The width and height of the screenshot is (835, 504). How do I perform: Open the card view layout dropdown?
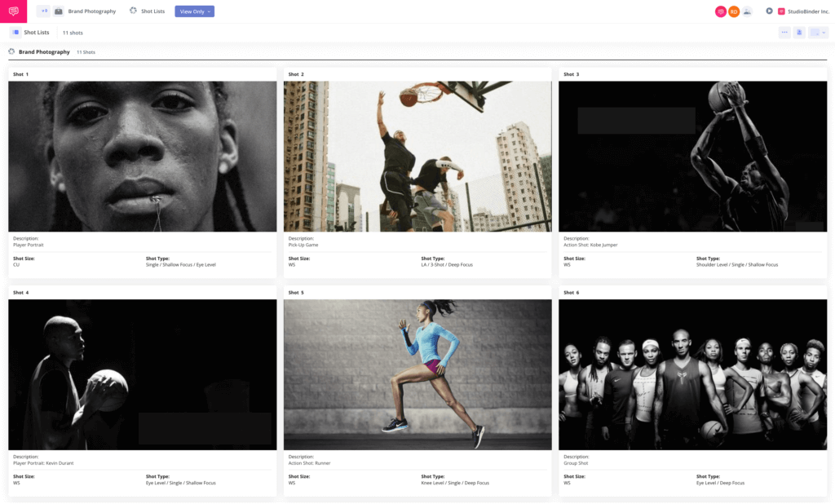[818, 32]
